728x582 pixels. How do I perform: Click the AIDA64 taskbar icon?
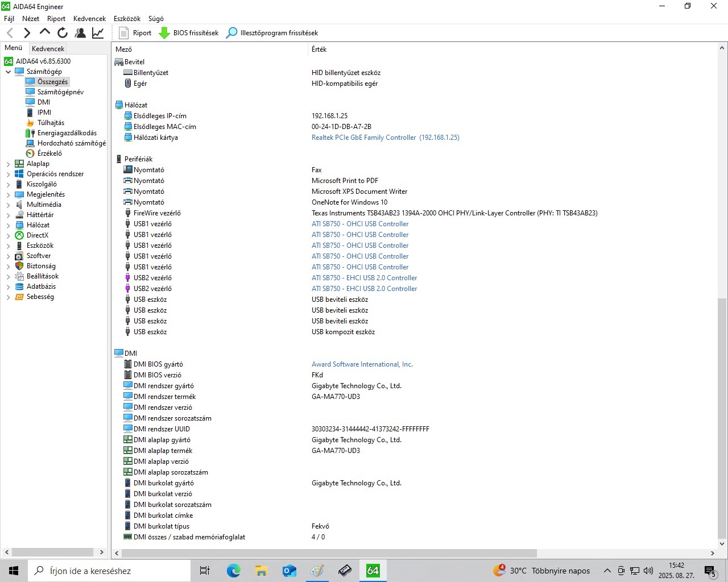373,571
